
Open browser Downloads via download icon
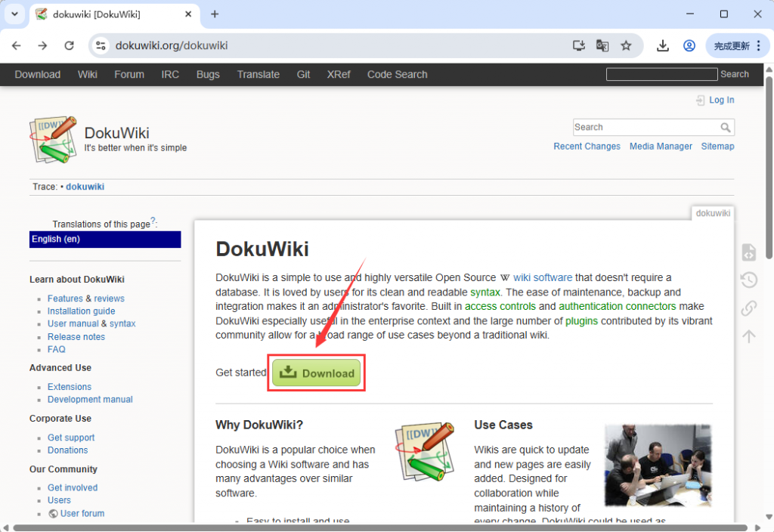(x=663, y=45)
